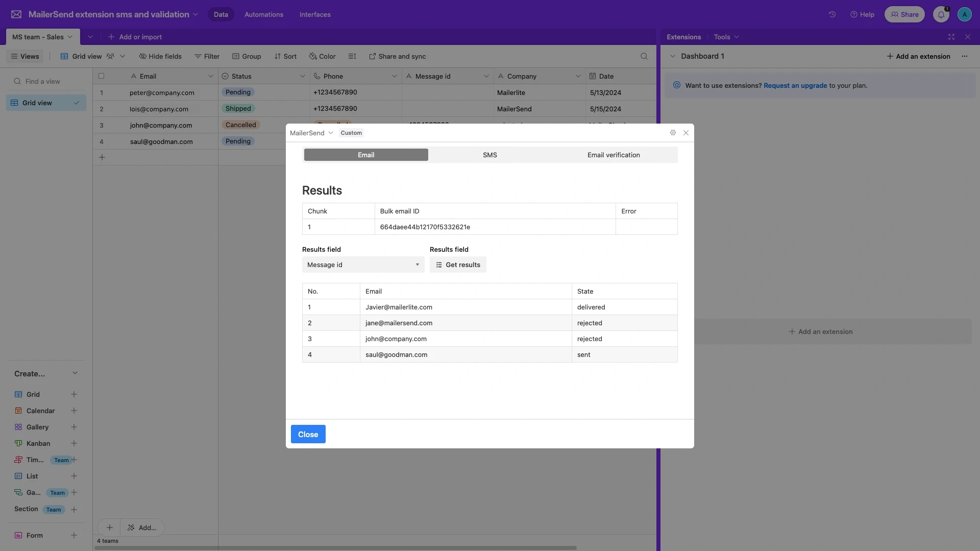Screen dimensions: 980x551
Task: Collapse the Create section chevron
Action: point(75,373)
